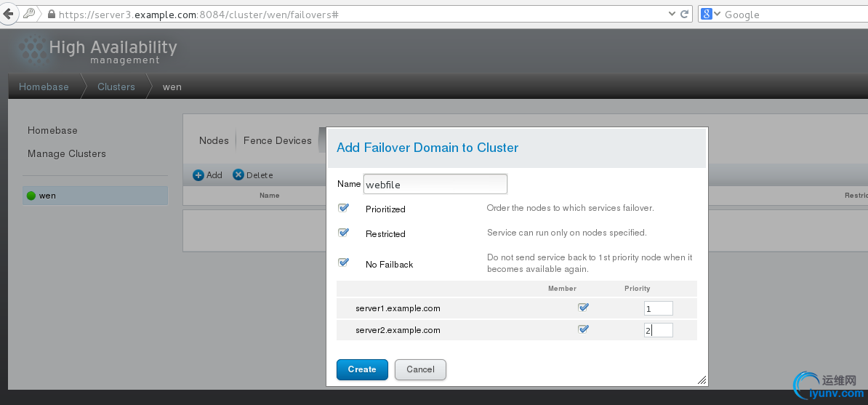868x405 pixels.
Task: Click the key identity icon in address bar
Action: 29,14
